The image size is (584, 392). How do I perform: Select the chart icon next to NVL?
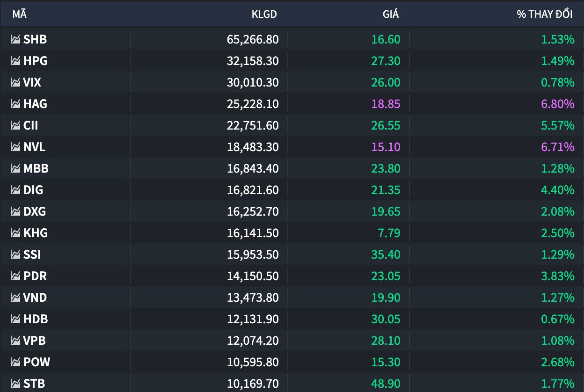pyautogui.click(x=15, y=147)
